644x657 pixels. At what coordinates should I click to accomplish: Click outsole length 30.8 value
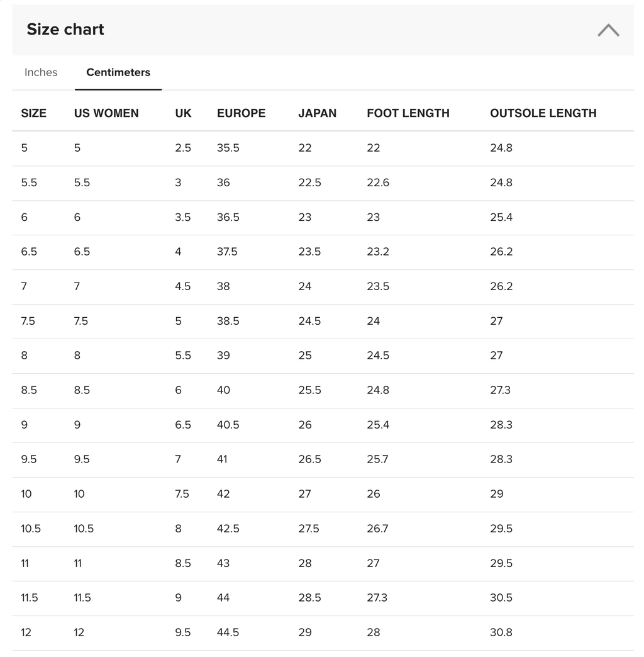point(501,632)
